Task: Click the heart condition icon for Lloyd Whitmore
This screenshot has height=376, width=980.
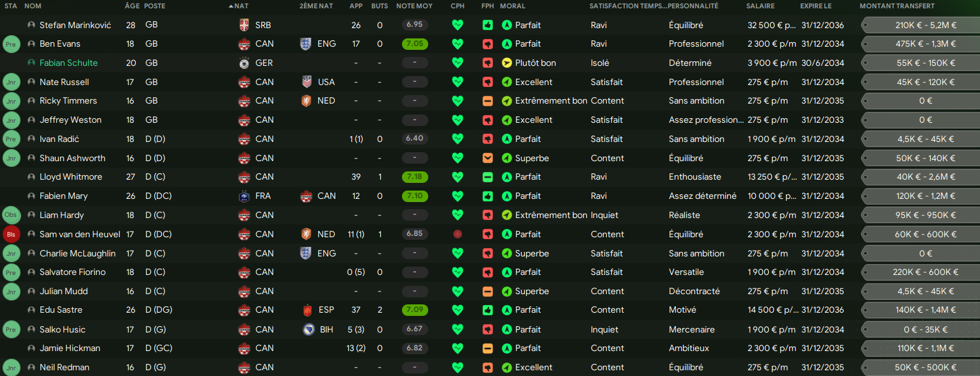Action: [457, 177]
